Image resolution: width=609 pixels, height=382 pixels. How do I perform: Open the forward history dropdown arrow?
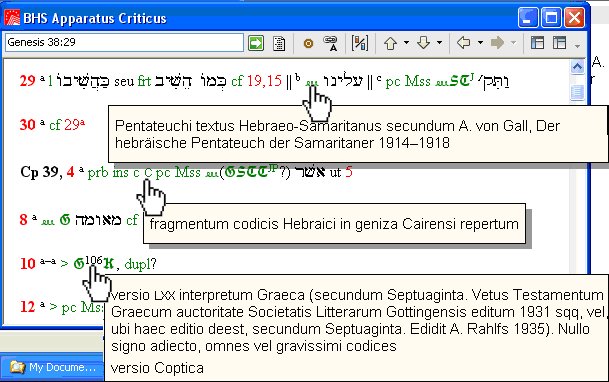[513, 42]
